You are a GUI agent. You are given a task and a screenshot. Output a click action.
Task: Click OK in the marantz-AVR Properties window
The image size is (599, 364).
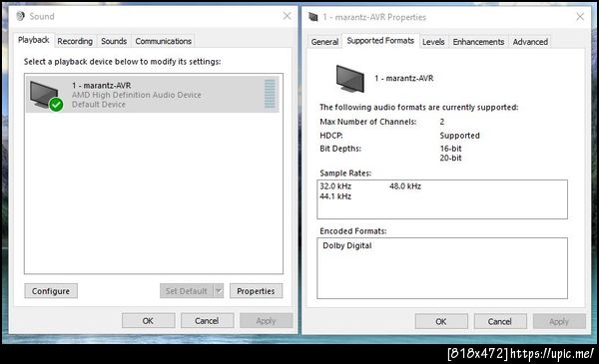click(441, 321)
